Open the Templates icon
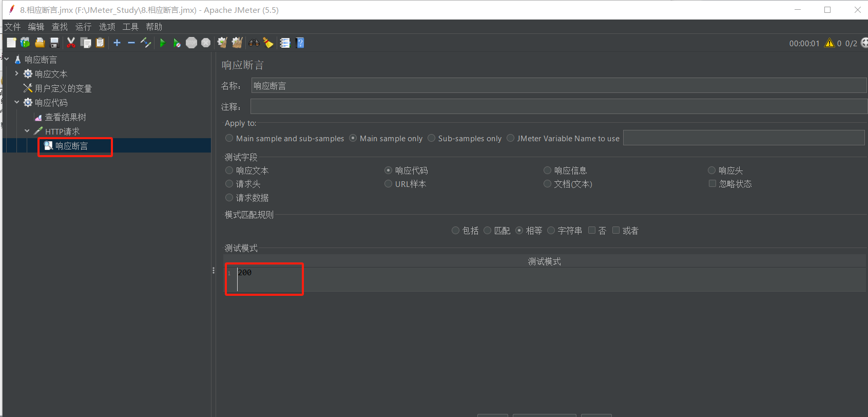868x417 pixels. [x=25, y=43]
